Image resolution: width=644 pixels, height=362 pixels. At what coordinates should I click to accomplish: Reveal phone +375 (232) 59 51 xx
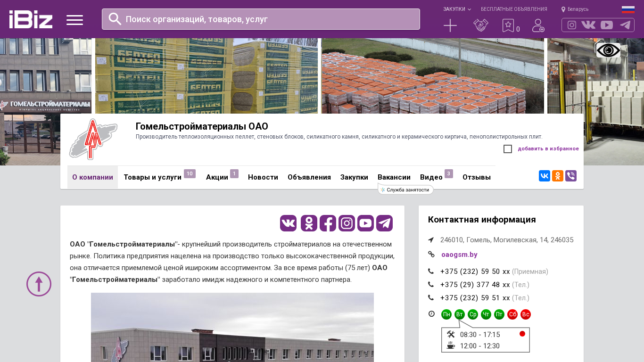(475, 298)
